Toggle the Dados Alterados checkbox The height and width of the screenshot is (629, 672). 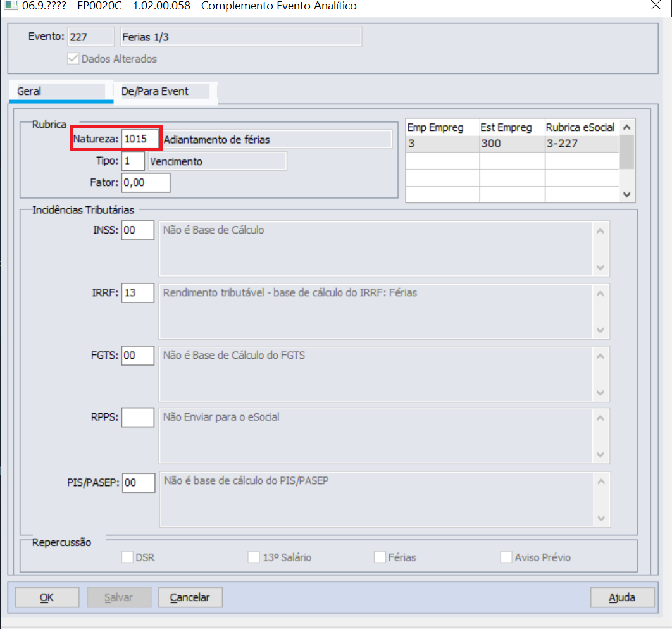(73, 59)
